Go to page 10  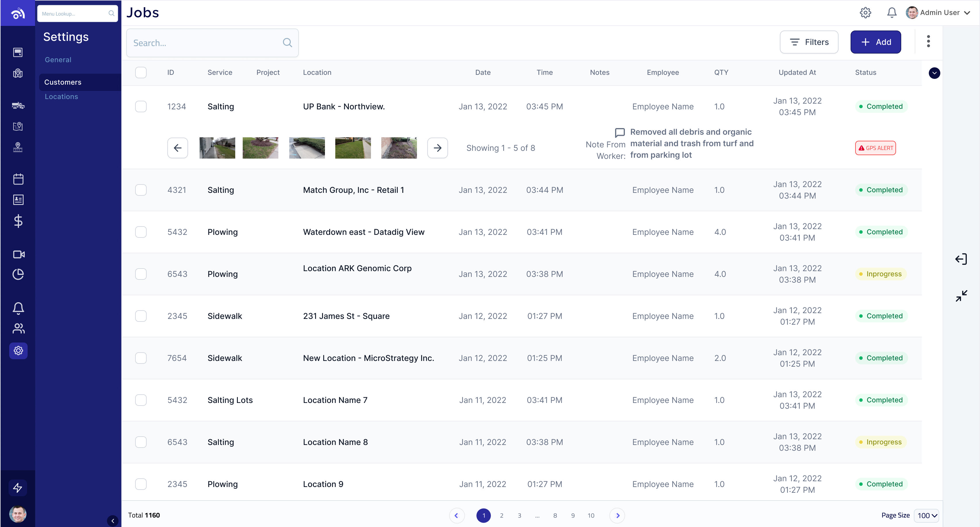click(x=590, y=515)
